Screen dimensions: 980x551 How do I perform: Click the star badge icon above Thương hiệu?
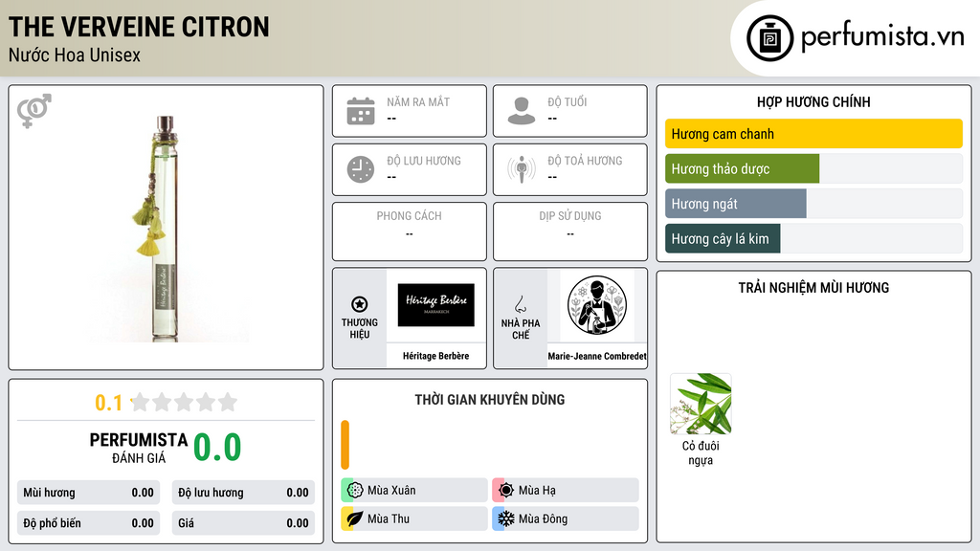click(x=360, y=304)
